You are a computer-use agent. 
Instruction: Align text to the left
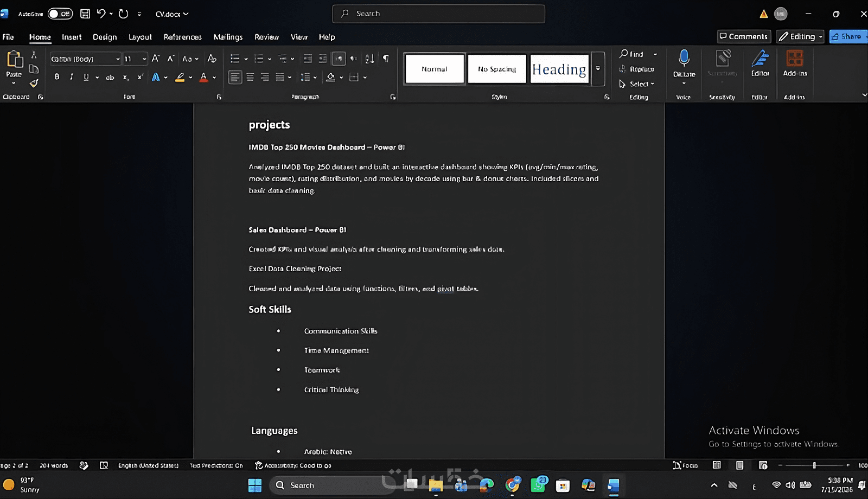(235, 78)
